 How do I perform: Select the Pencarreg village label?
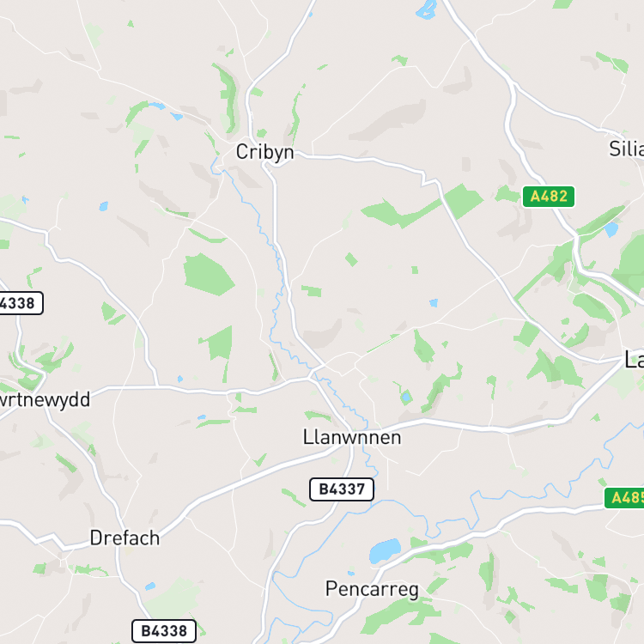click(x=372, y=590)
